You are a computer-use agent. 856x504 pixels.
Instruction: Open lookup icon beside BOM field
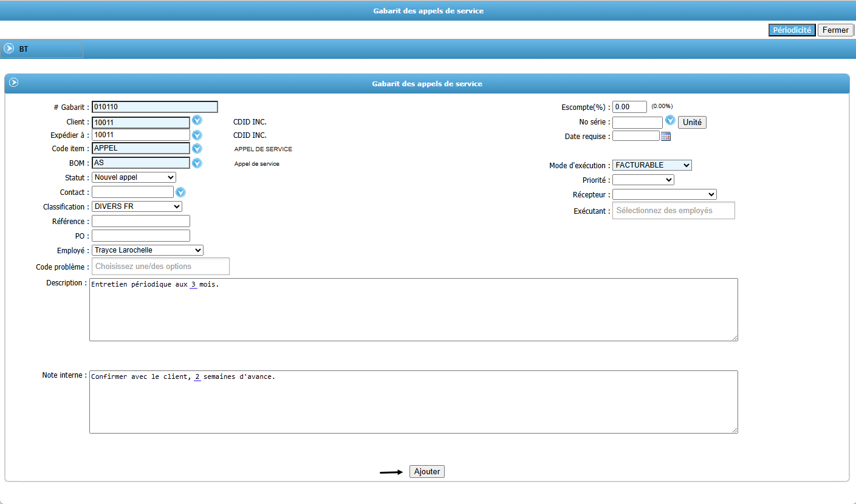point(197,163)
